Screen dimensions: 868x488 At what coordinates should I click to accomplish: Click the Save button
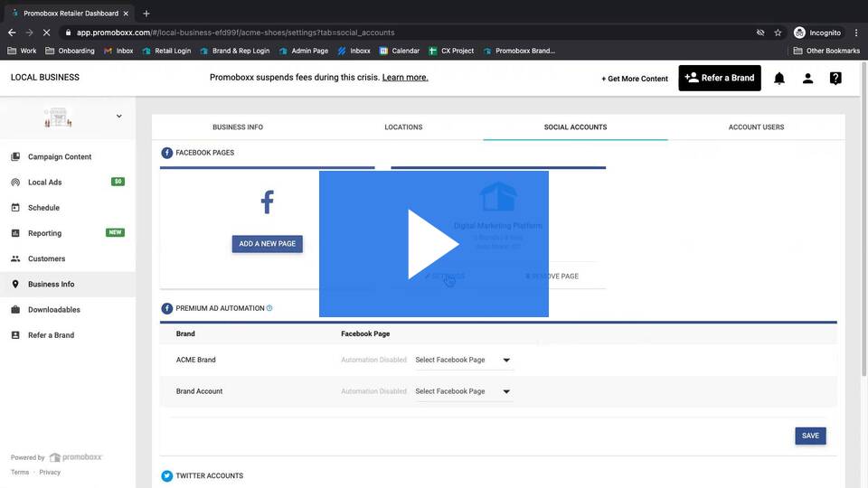click(x=810, y=436)
